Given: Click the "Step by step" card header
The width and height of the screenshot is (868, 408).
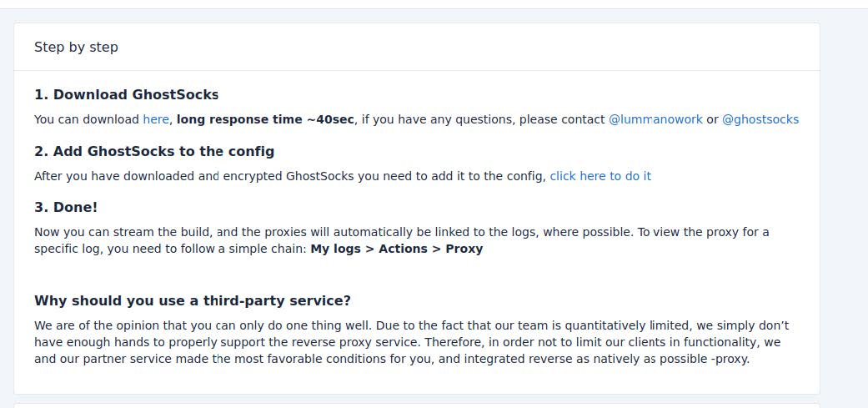Looking at the screenshot, I should point(76,47).
